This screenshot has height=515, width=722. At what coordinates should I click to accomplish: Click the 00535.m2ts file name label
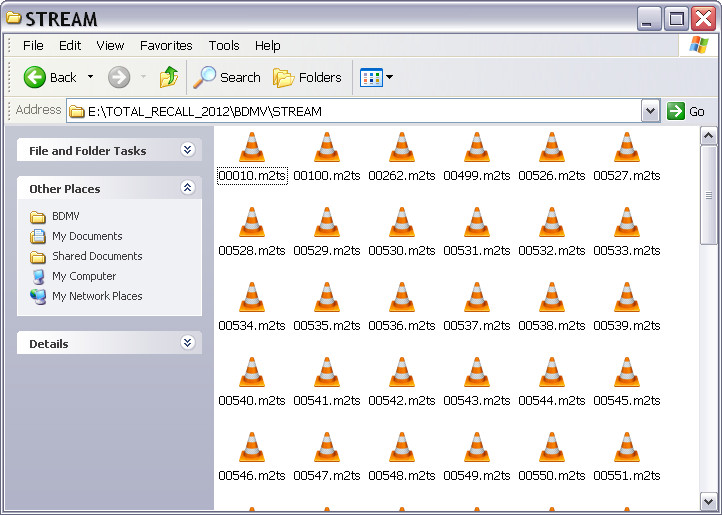[x=327, y=326]
